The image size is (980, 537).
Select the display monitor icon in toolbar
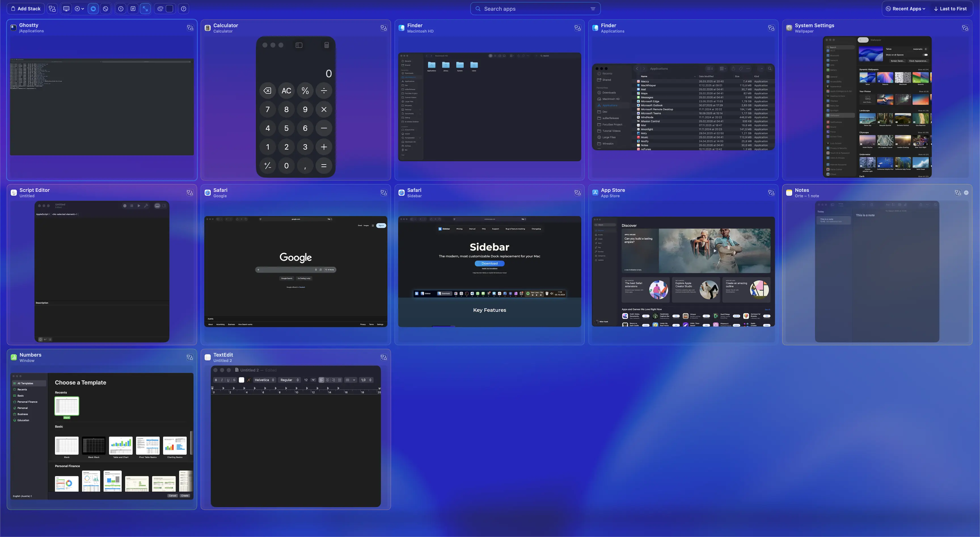point(67,9)
